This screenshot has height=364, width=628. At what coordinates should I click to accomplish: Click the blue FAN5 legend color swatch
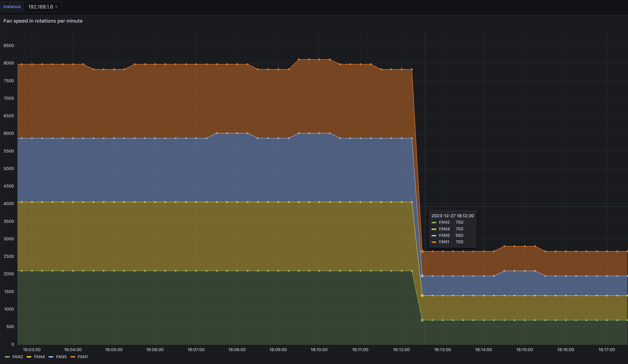pos(51,357)
